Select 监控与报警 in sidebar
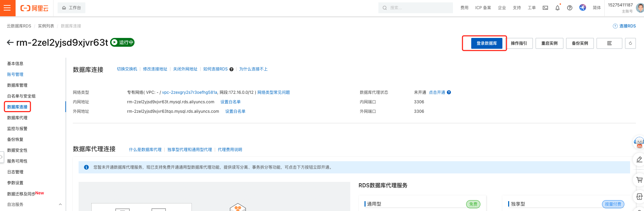 coord(17,129)
